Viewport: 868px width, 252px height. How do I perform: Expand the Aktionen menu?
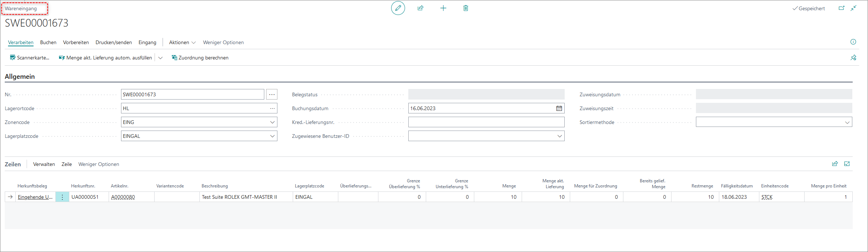[182, 42]
